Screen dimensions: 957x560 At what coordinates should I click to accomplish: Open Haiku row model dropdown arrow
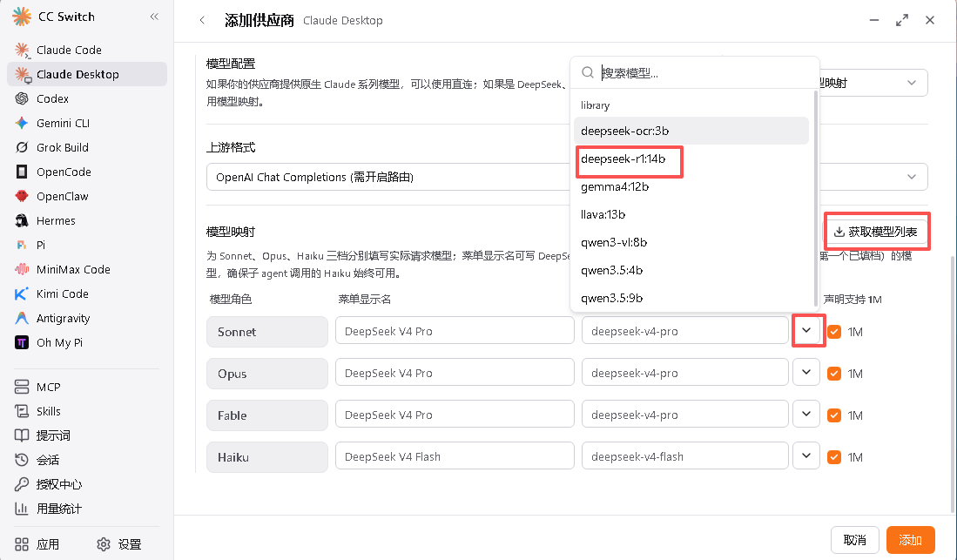pos(806,456)
